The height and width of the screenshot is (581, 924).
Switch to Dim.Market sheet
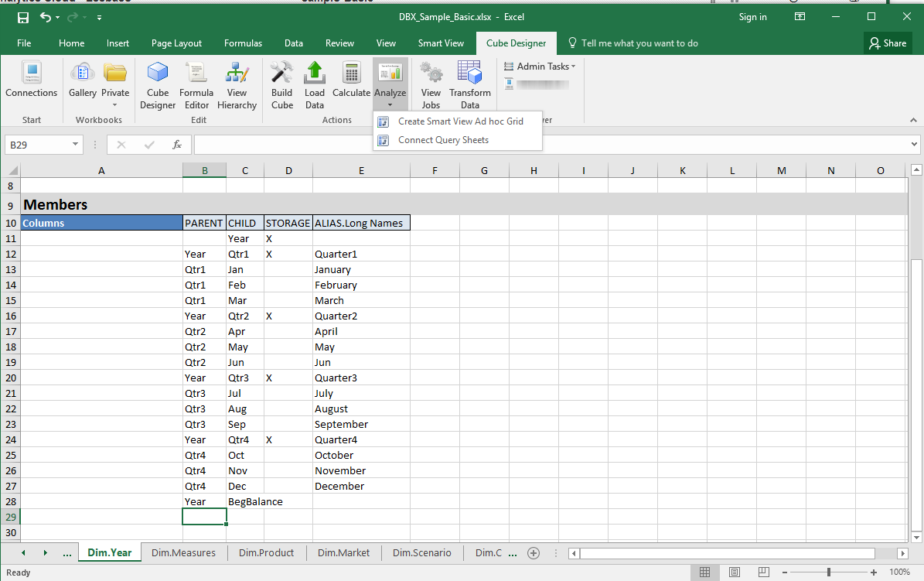coord(343,552)
